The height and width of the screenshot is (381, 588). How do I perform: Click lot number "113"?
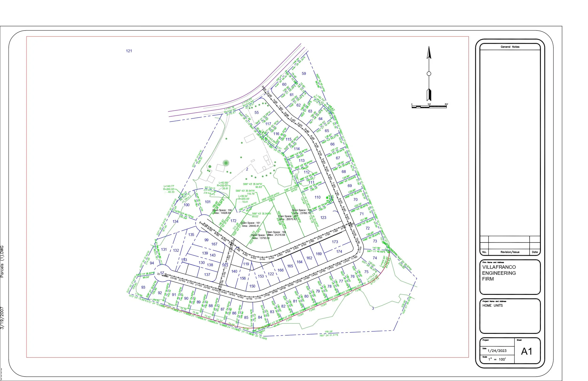302,161
